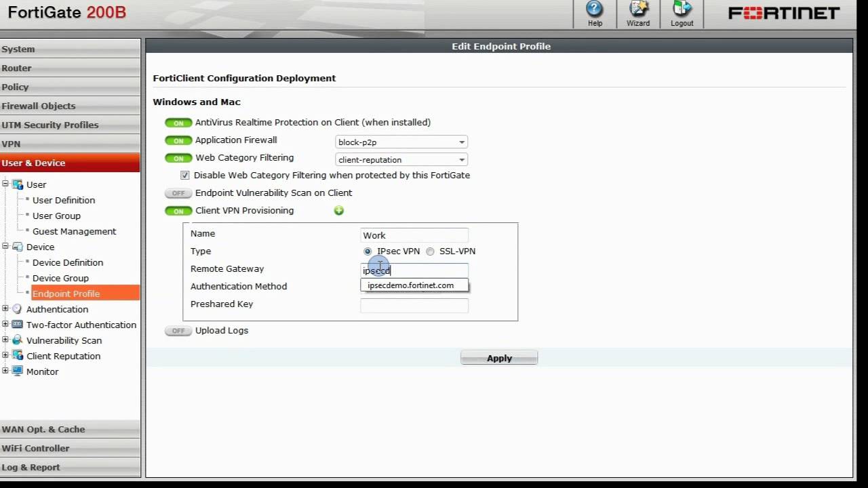Open the Router menu section

click(x=70, y=68)
